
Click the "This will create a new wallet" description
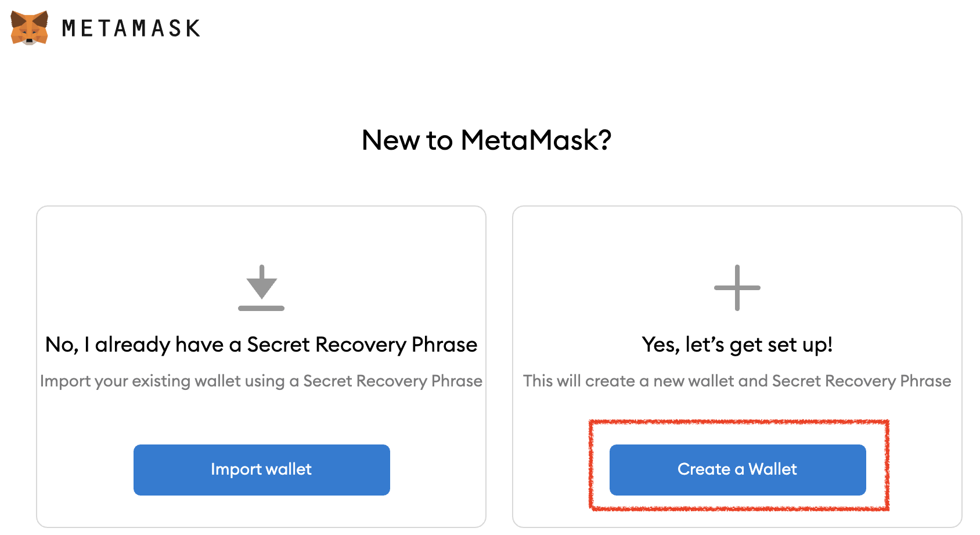737,381
